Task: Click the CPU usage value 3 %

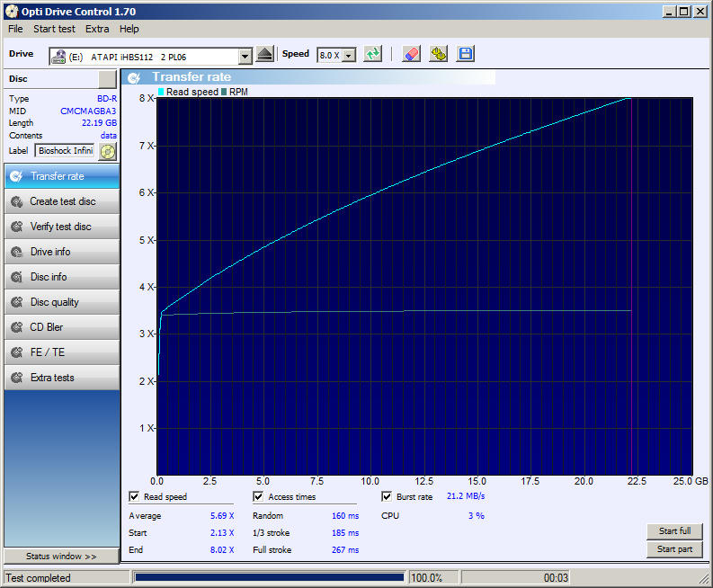Action: tap(477, 516)
